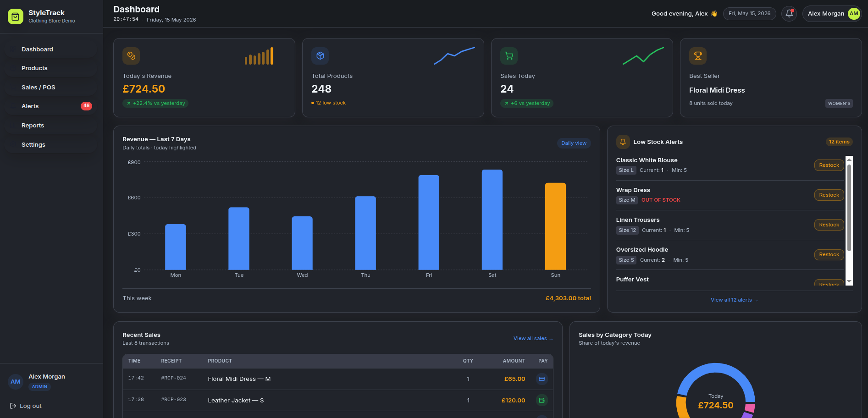Screen dimensions: 868x418
Task: Click Log out in the sidebar
Action: point(26,406)
